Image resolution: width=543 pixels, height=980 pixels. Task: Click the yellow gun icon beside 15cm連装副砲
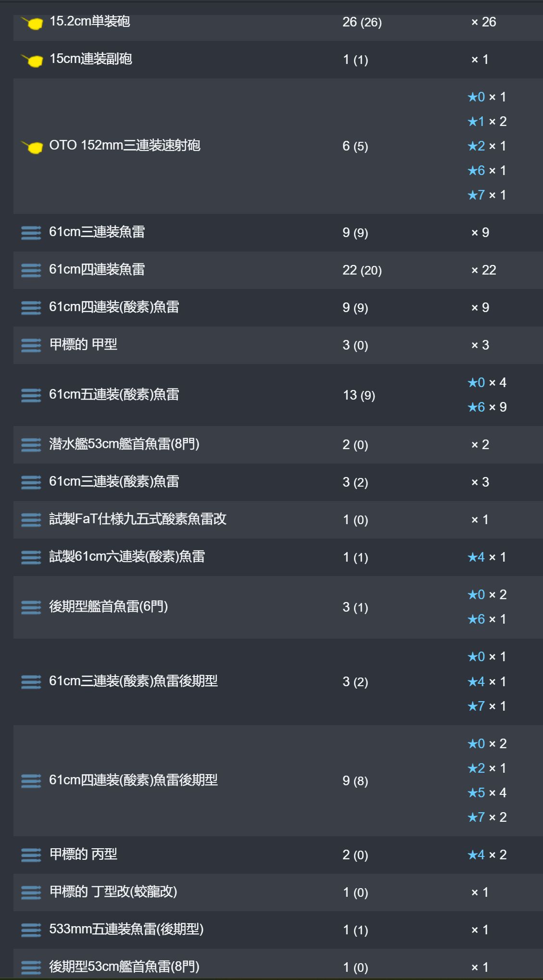tap(32, 60)
